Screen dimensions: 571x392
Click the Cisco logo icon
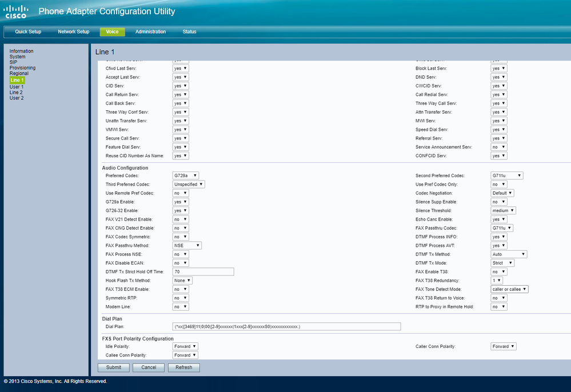pyautogui.click(x=16, y=11)
